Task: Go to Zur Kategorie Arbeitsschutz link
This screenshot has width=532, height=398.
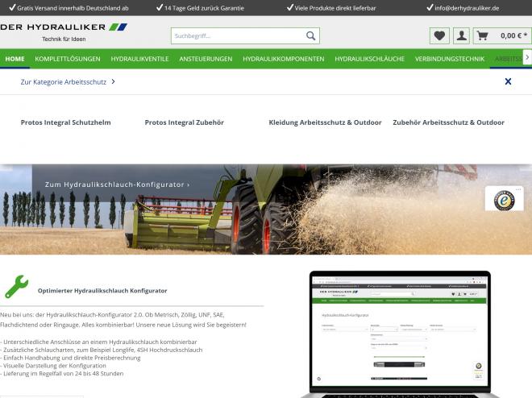Action: (x=68, y=81)
